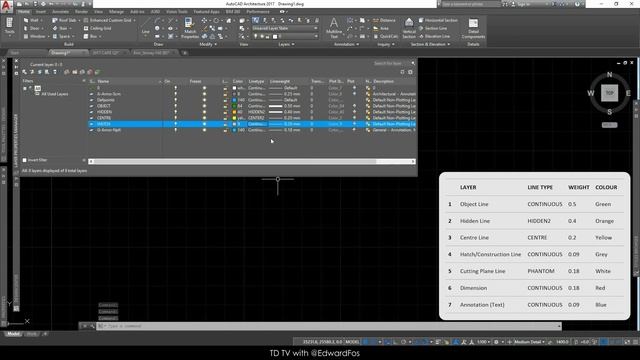
Task: Select the Door tool
Action: (31, 28)
